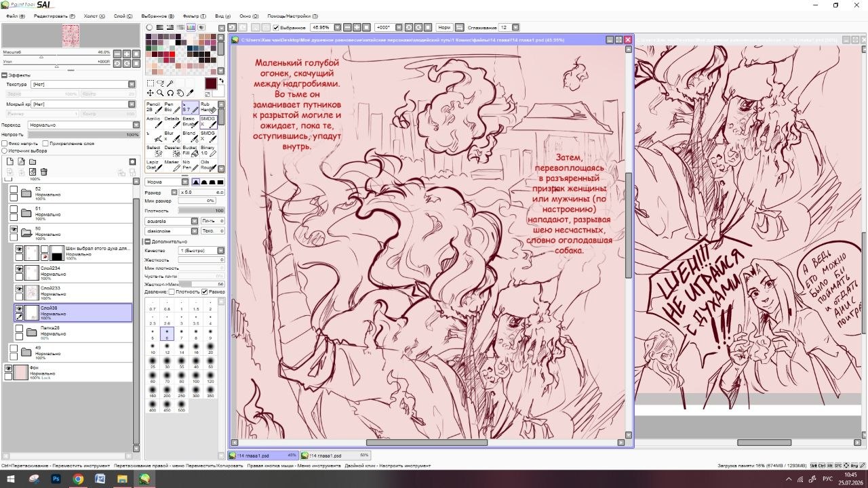
Task: Open the Холст menu
Action: coord(94,16)
